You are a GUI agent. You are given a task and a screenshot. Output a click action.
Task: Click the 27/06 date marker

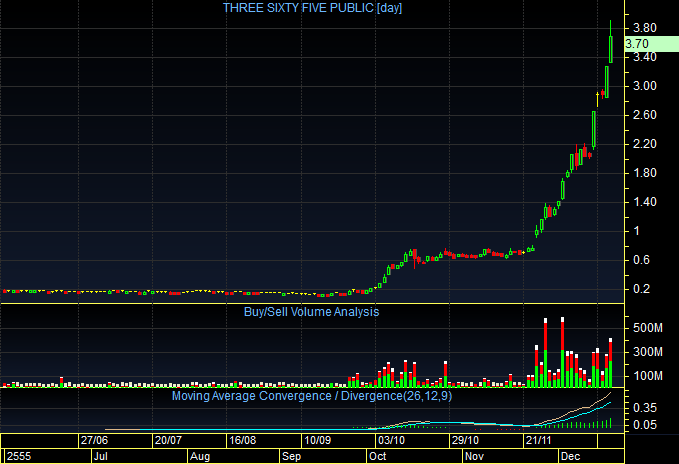[94, 441]
